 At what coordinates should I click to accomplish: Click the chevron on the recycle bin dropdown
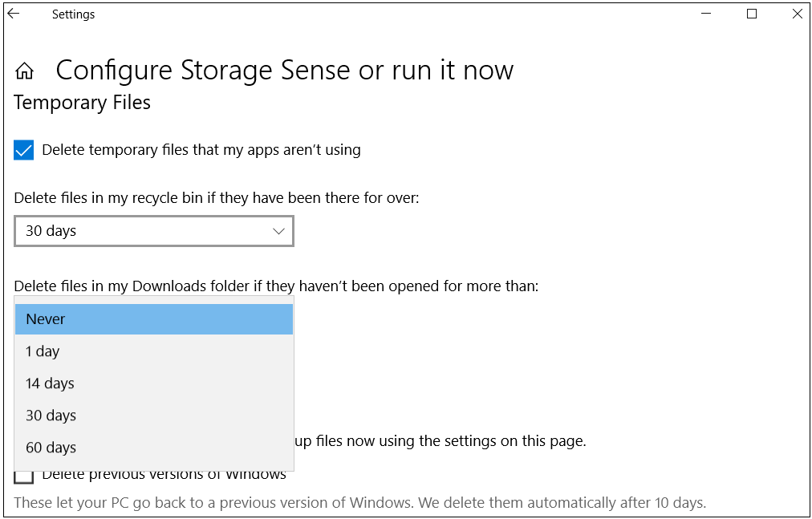click(278, 231)
